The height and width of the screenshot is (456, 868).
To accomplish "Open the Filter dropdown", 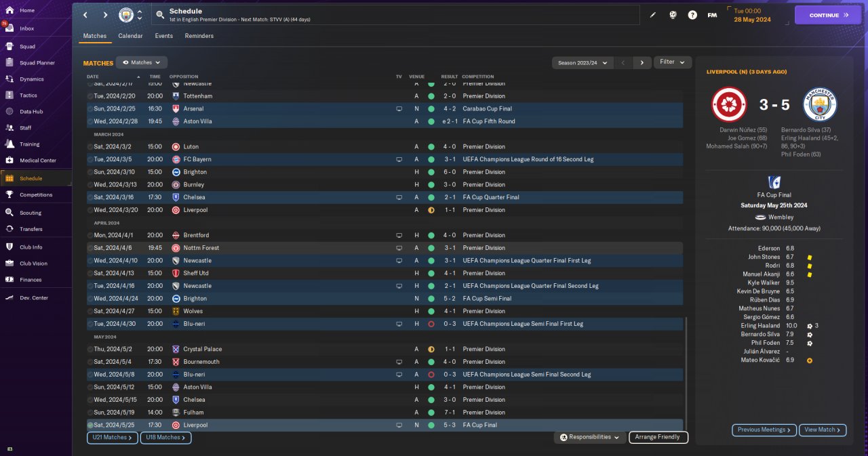I will coord(672,62).
